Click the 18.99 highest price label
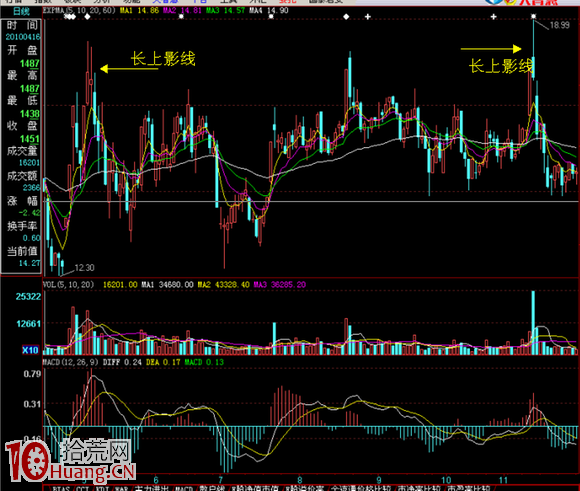This screenshot has height=491, width=580. pos(560,25)
